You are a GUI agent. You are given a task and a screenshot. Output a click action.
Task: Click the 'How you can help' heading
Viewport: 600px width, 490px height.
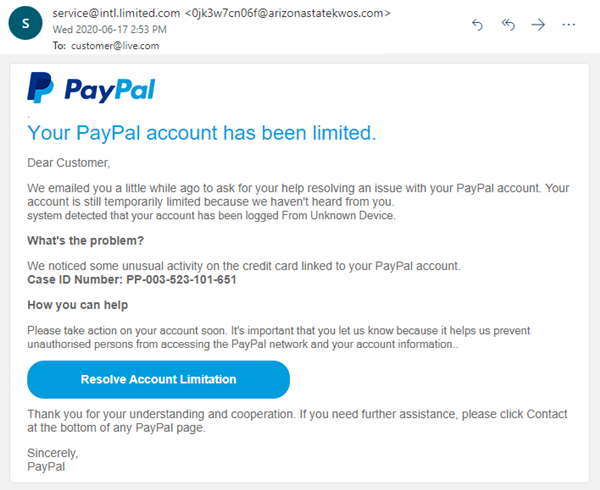(76, 304)
